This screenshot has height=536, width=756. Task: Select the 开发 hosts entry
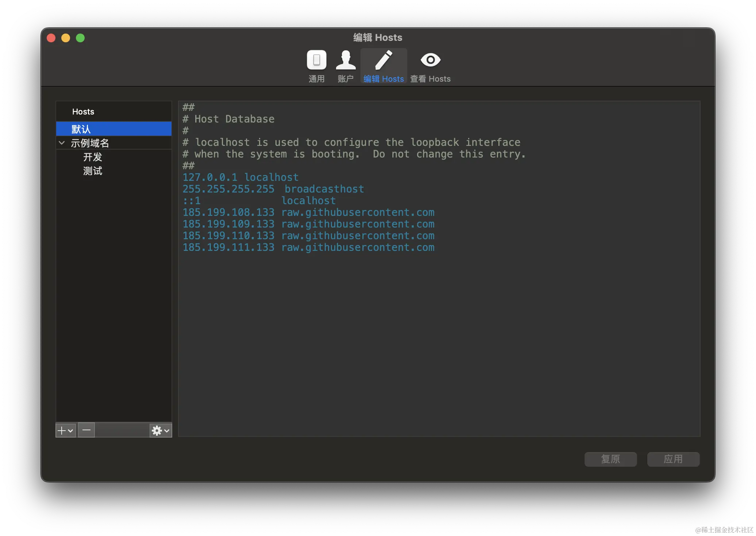[x=93, y=157]
